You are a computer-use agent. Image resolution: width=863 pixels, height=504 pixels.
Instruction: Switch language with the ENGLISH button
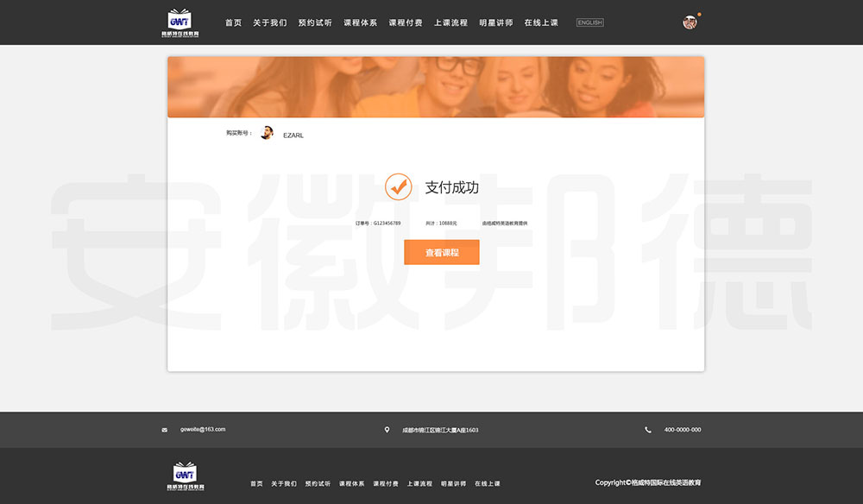point(590,22)
